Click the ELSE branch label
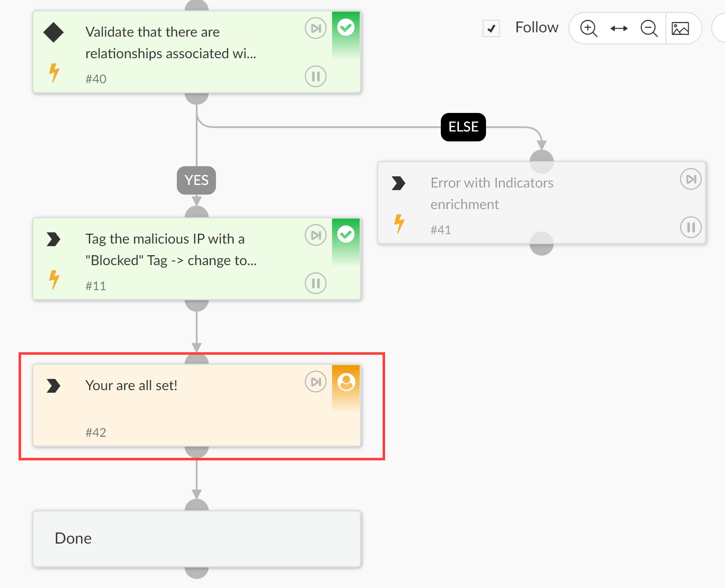 (463, 127)
